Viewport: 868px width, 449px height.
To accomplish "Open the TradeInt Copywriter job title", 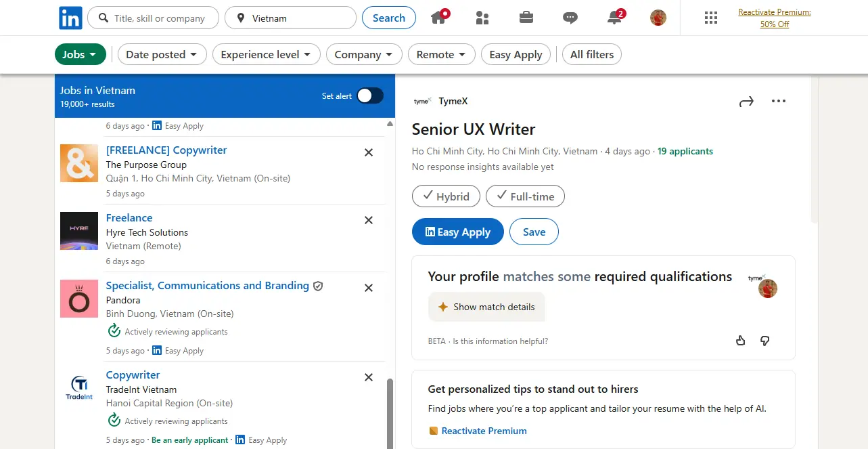I will coord(133,375).
